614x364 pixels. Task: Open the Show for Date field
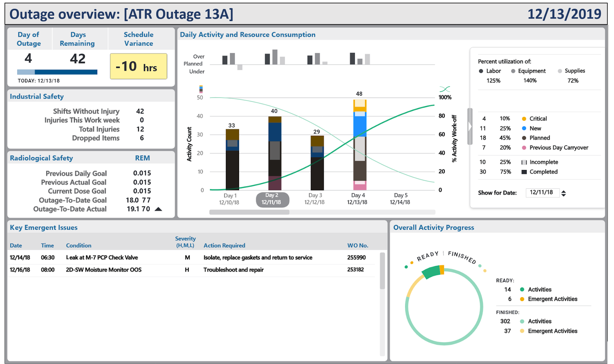click(x=543, y=193)
